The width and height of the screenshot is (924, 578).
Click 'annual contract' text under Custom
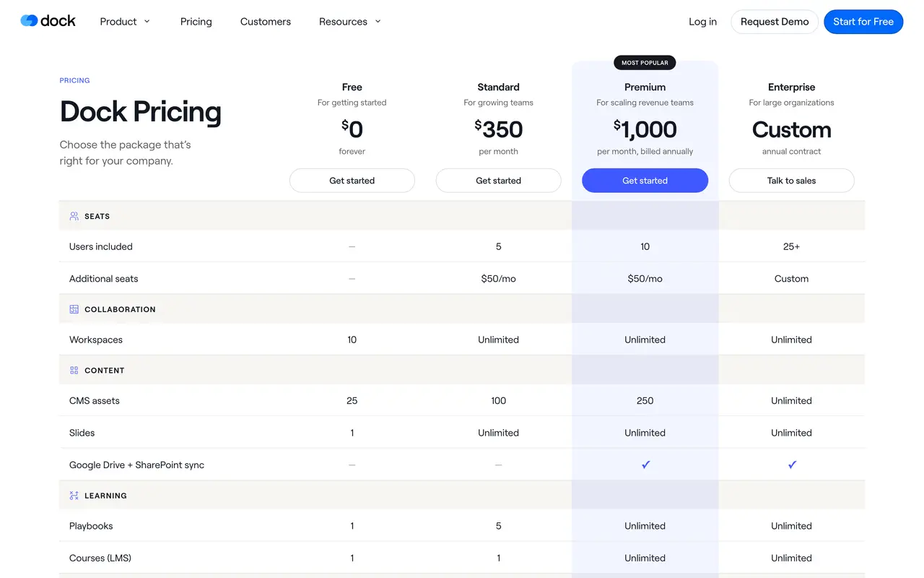tap(792, 152)
